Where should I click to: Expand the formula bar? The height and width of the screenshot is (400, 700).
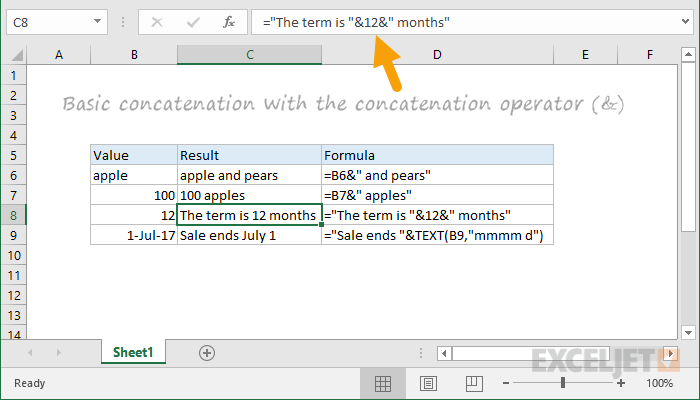[x=685, y=21]
